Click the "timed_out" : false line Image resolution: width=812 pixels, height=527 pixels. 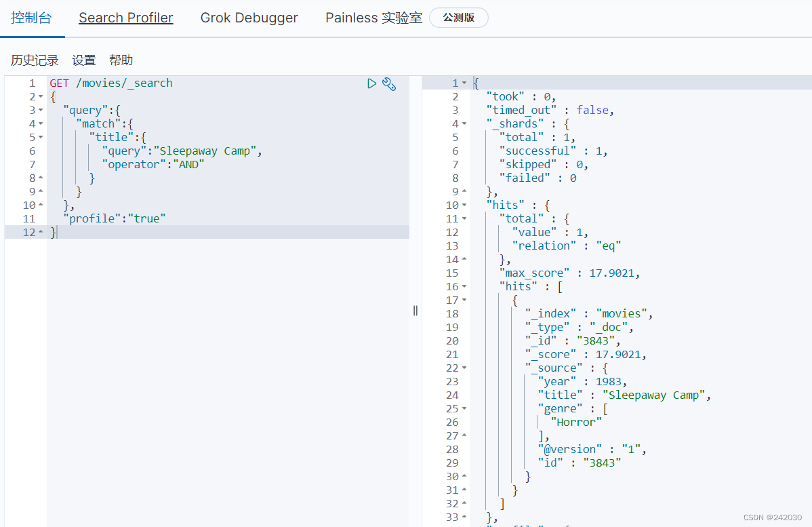pos(550,110)
